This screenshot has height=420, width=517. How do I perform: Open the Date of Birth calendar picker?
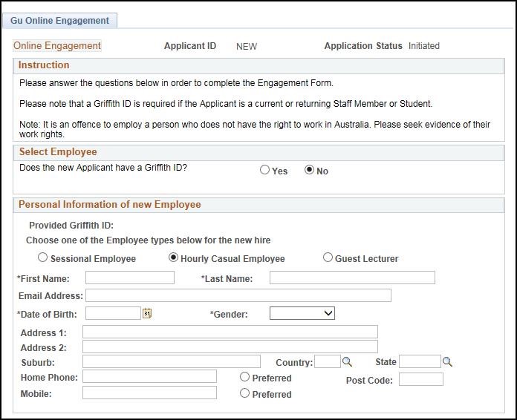[147, 314]
